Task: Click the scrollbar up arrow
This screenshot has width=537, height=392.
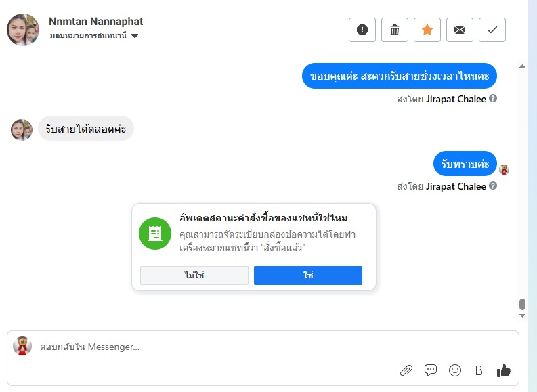Action: point(522,67)
